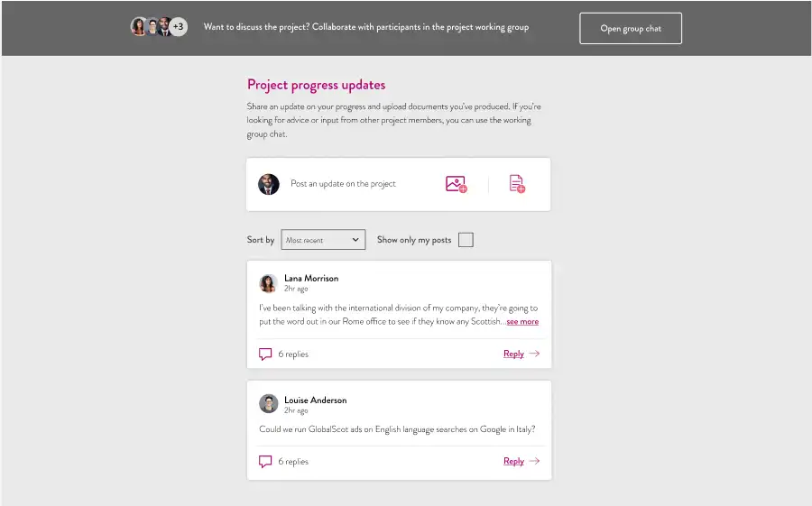Click Lana Morrison's profile avatar
This screenshot has height=506, width=812.
point(268,283)
